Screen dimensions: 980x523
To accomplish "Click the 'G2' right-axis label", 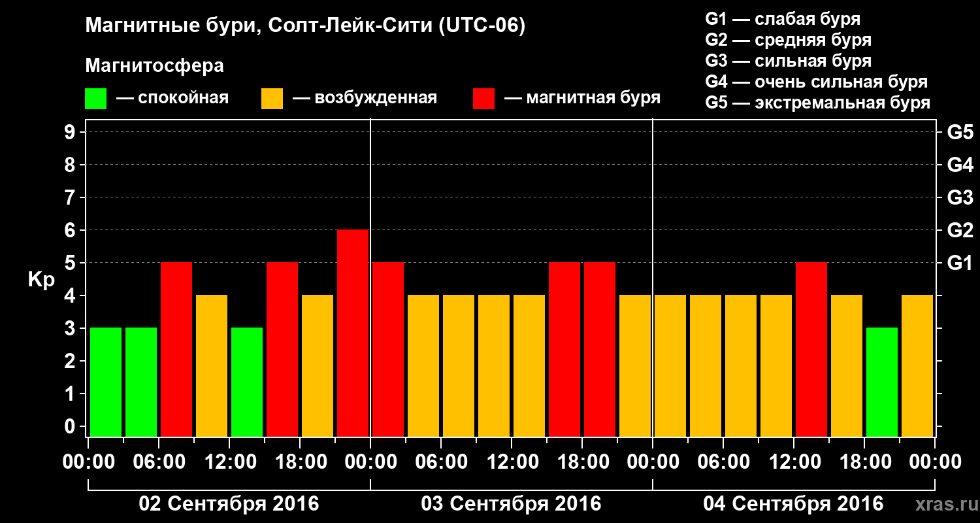I will [x=960, y=231].
